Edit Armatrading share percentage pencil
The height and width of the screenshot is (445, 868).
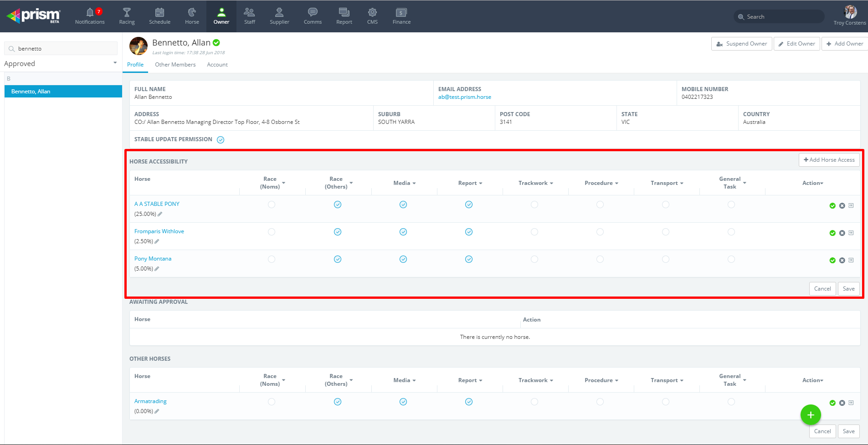(157, 411)
